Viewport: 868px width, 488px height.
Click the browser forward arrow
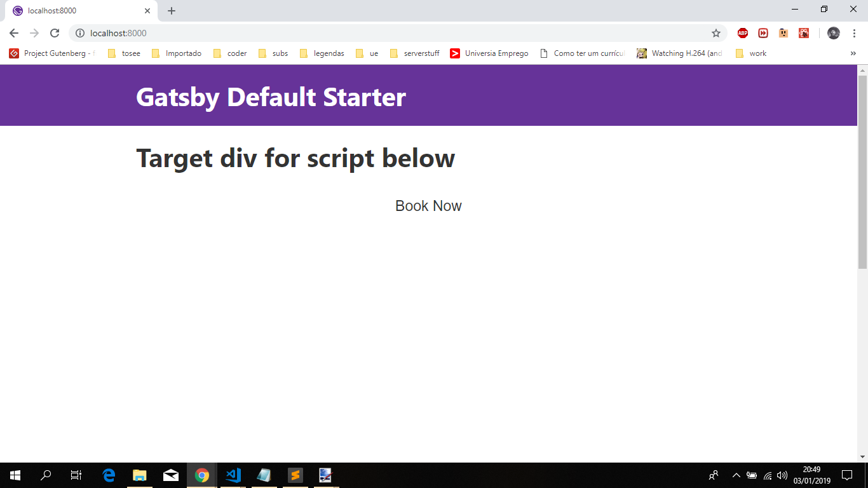click(x=34, y=33)
